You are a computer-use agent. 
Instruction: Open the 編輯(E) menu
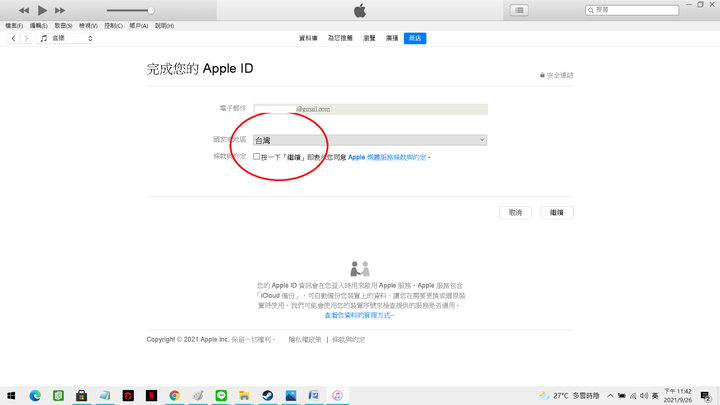tap(39, 26)
